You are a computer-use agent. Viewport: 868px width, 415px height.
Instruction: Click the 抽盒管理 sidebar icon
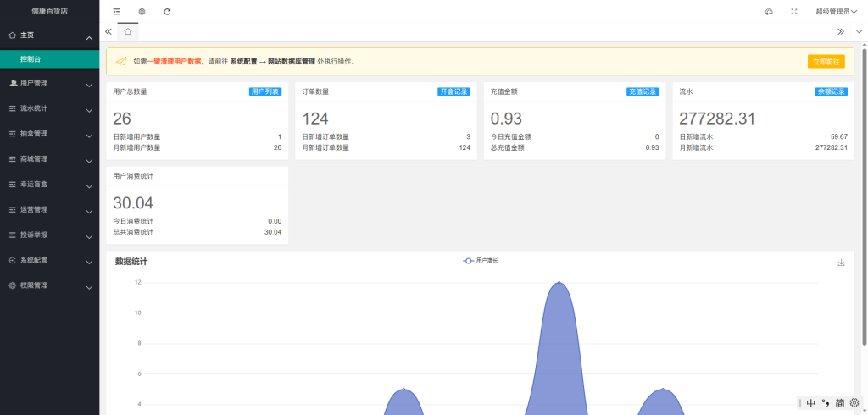tap(13, 134)
